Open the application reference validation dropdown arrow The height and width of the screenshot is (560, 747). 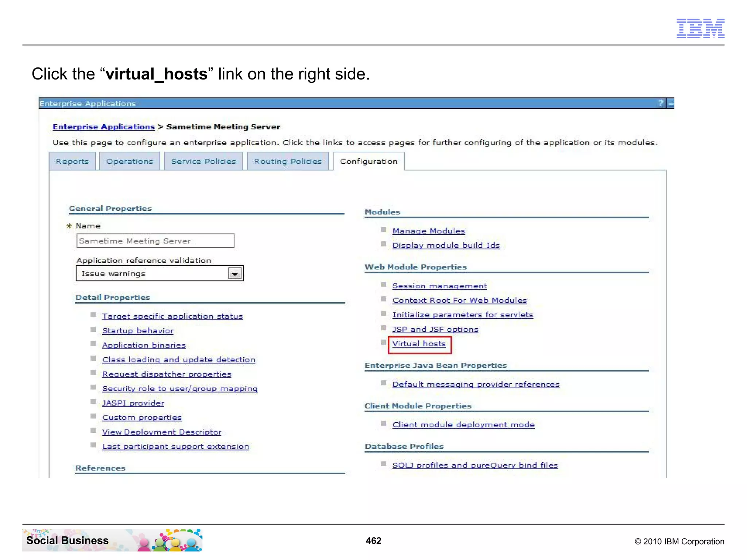235,273
